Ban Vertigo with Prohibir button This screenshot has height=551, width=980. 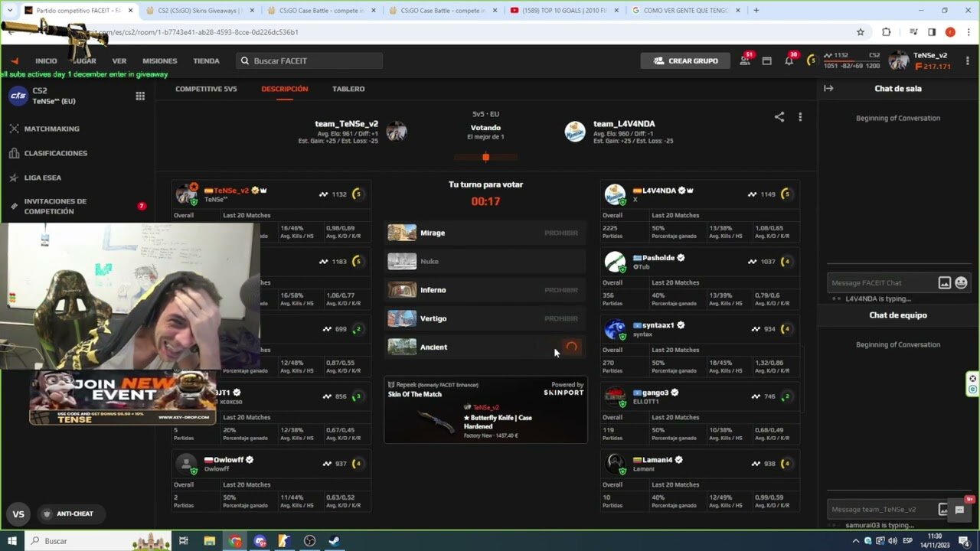point(561,318)
